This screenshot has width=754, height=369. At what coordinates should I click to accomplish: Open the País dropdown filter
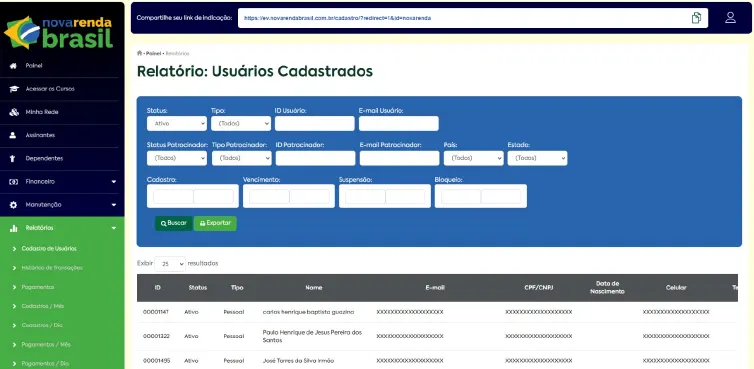pos(474,158)
